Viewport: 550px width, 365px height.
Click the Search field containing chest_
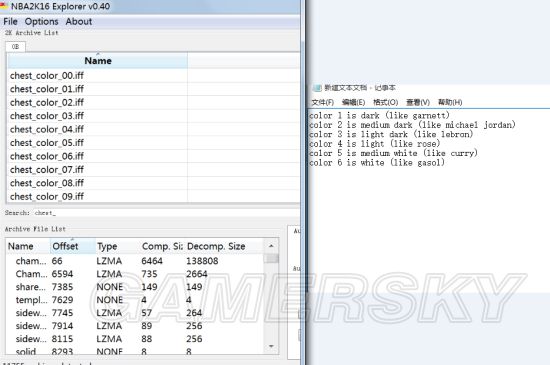[151, 213]
